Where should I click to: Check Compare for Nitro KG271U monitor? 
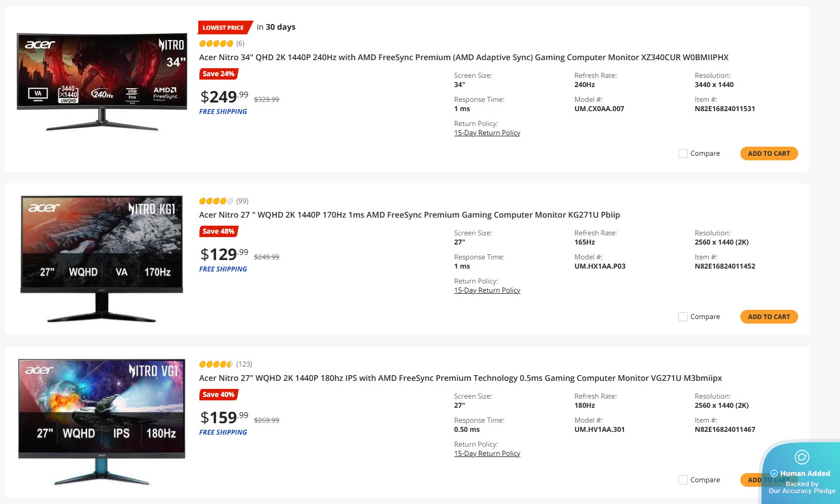[x=683, y=317]
